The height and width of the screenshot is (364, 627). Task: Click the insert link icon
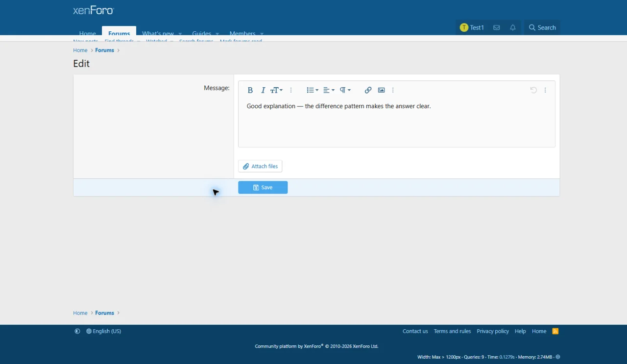[x=368, y=90]
